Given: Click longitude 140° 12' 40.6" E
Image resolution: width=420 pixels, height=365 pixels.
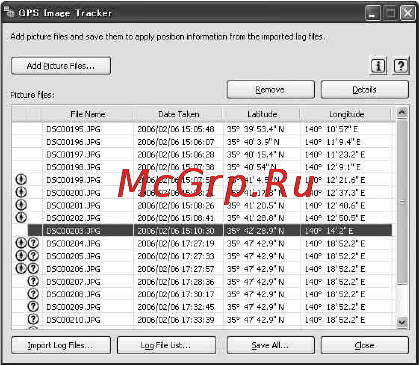Looking at the screenshot, I should [335, 205].
